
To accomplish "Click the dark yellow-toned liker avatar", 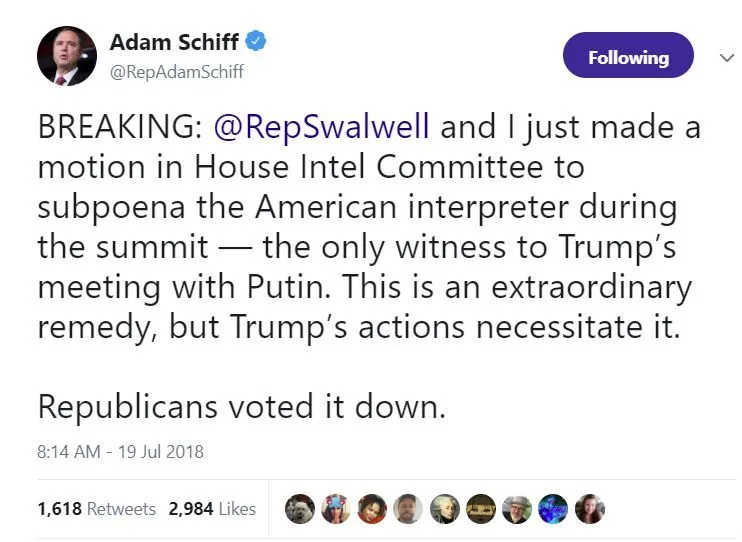I will (481, 509).
